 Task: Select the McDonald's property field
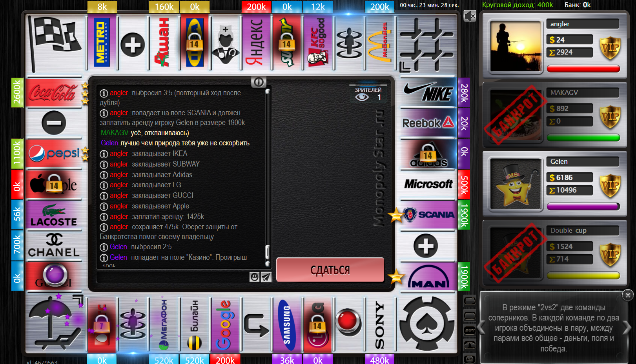click(x=379, y=42)
